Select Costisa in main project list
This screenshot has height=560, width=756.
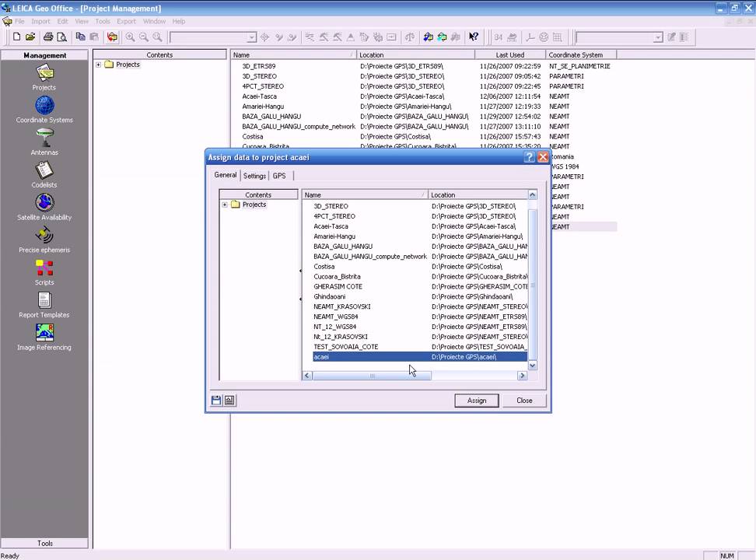coord(252,137)
